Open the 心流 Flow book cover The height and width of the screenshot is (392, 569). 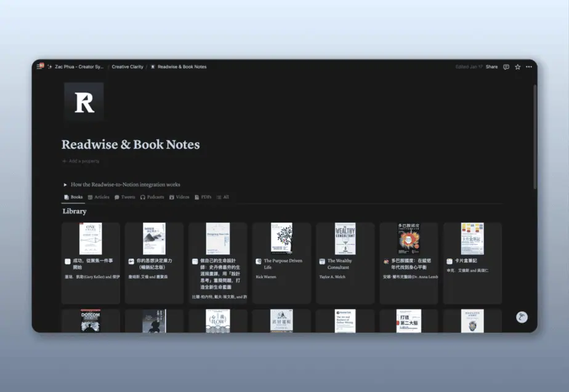tap(218, 321)
